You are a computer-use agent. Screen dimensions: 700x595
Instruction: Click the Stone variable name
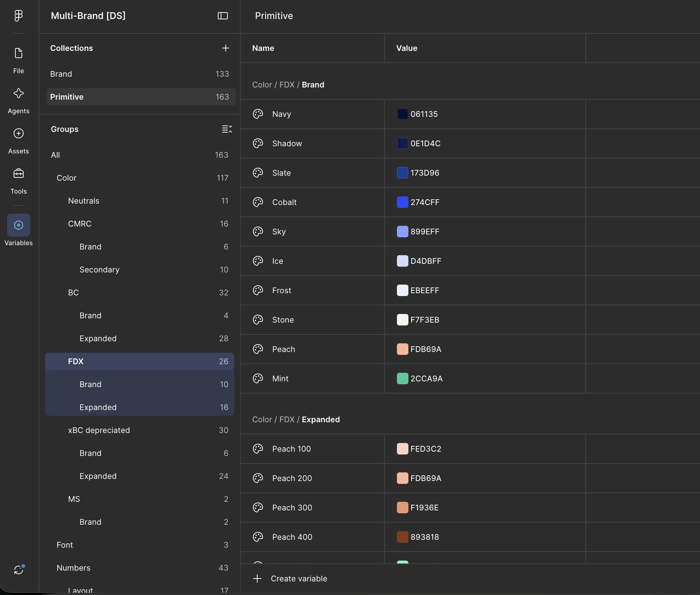coord(283,320)
